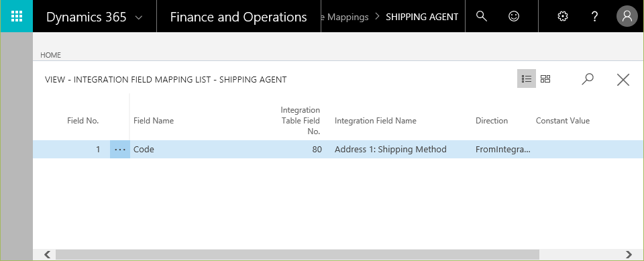Image resolution: width=644 pixels, height=261 pixels.
Task: Open the user profile avatar
Action: point(627,16)
